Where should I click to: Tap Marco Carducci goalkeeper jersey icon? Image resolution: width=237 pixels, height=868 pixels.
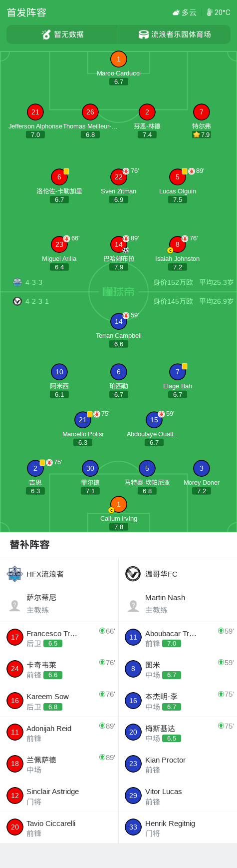[x=118, y=59]
